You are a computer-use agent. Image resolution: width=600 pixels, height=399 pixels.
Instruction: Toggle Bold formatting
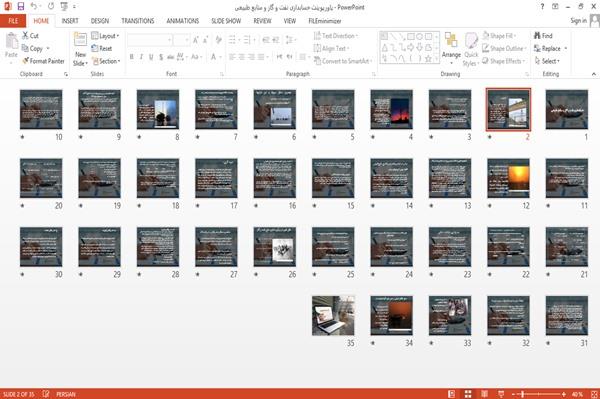(x=131, y=57)
